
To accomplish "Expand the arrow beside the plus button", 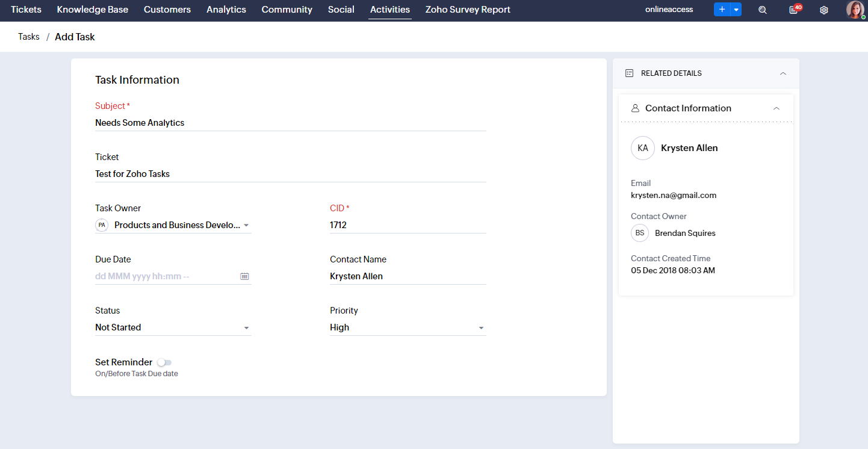I will click(736, 10).
